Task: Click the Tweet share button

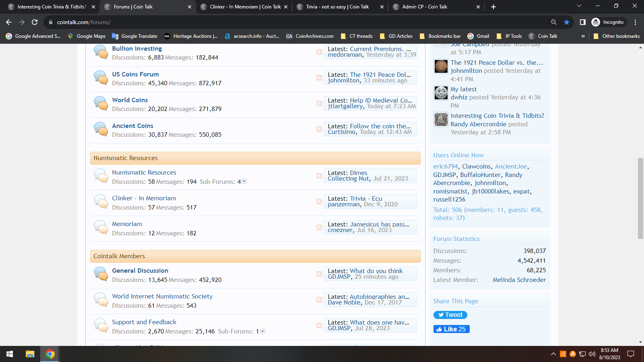Action: (450, 315)
